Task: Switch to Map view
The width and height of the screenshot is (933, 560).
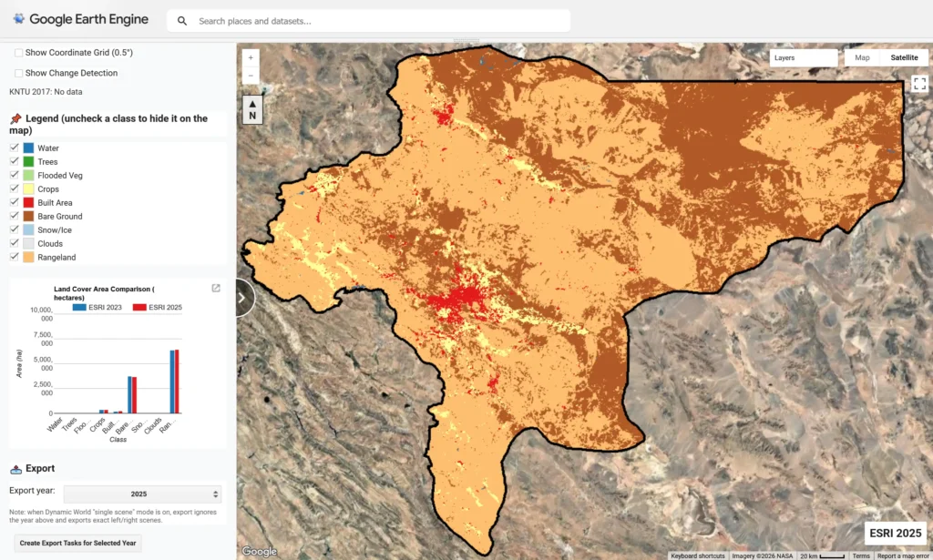Action: click(x=862, y=57)
